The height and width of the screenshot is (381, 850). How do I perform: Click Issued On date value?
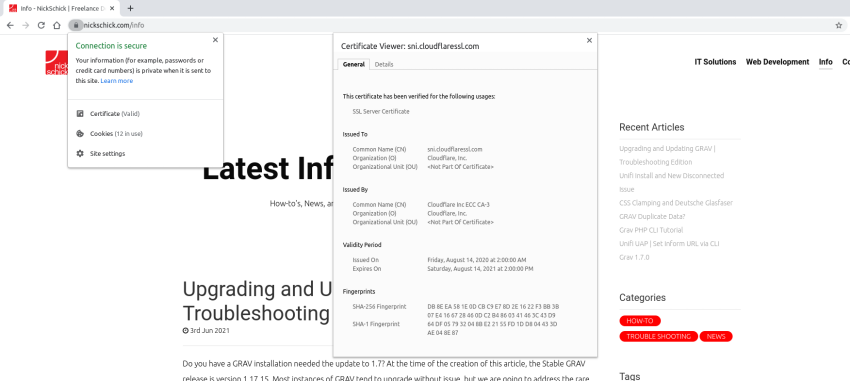pos(476,260)
